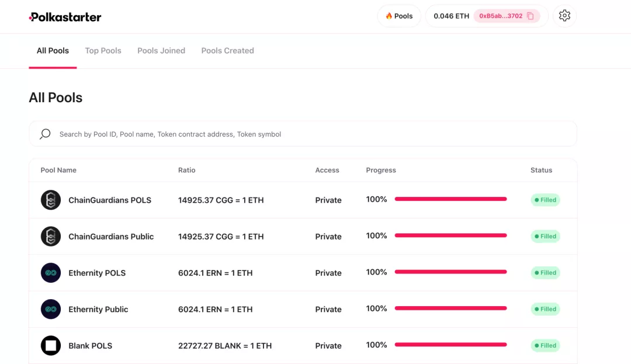
Task: Click the Ethernity POLS progress bar
Action: coord(450,272)
